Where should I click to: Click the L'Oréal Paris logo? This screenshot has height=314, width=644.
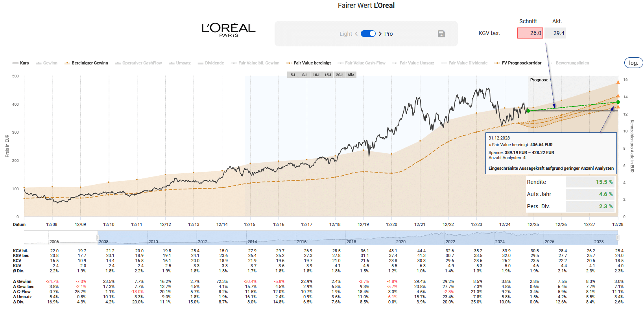pyautogui.click(x=229, y=29)
